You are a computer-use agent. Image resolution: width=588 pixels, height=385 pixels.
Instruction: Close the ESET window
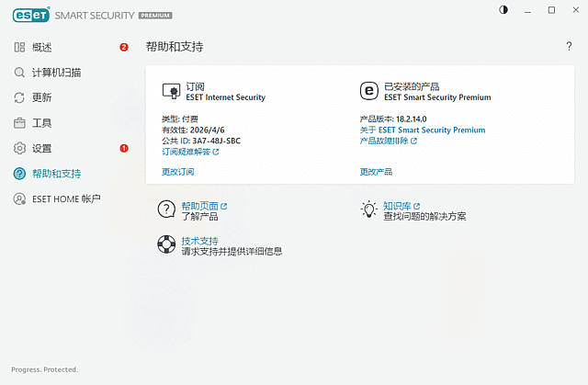(x=576, y=10)
